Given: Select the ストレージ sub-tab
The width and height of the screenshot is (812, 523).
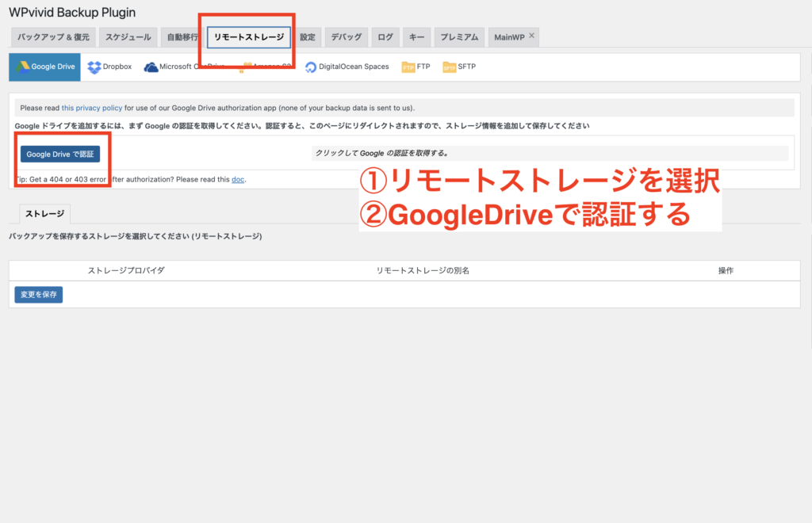Looking at the screenshot, I should tap(44, 214).
